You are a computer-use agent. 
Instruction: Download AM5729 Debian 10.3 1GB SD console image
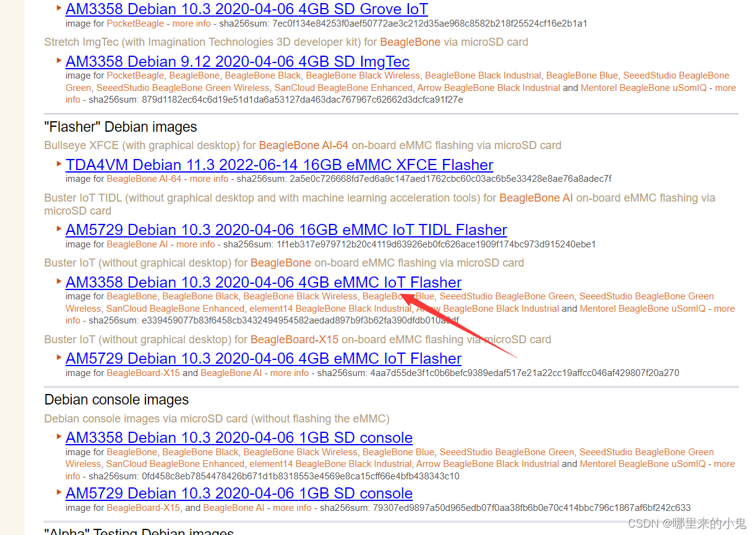click(x=239, y=494)
